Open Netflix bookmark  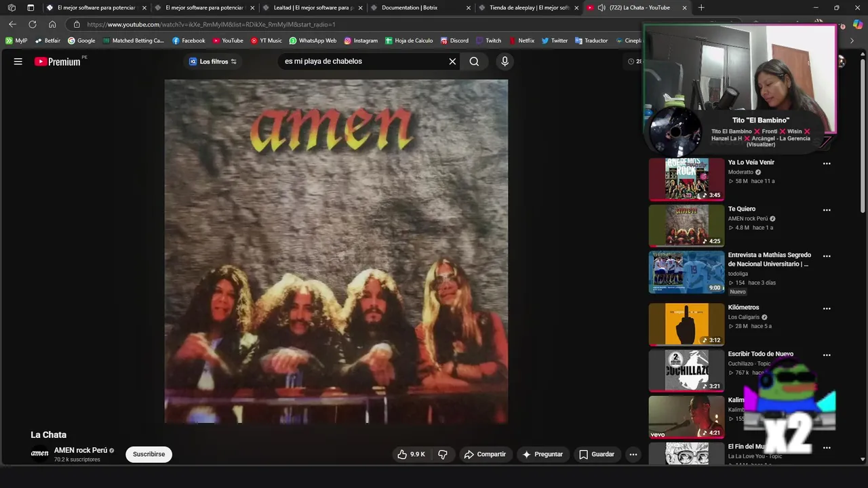pyautogui.click(x=521, y=41)
